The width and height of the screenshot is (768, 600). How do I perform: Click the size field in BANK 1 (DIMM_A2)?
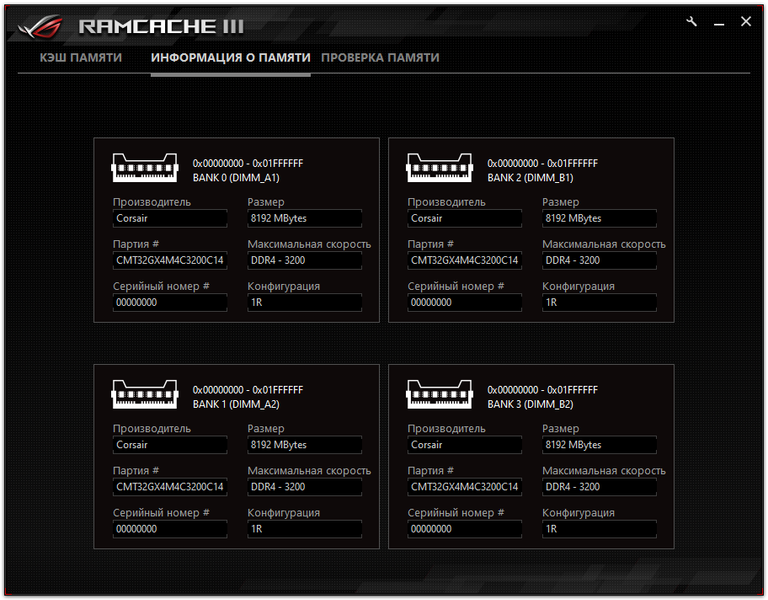click(305, 445)
